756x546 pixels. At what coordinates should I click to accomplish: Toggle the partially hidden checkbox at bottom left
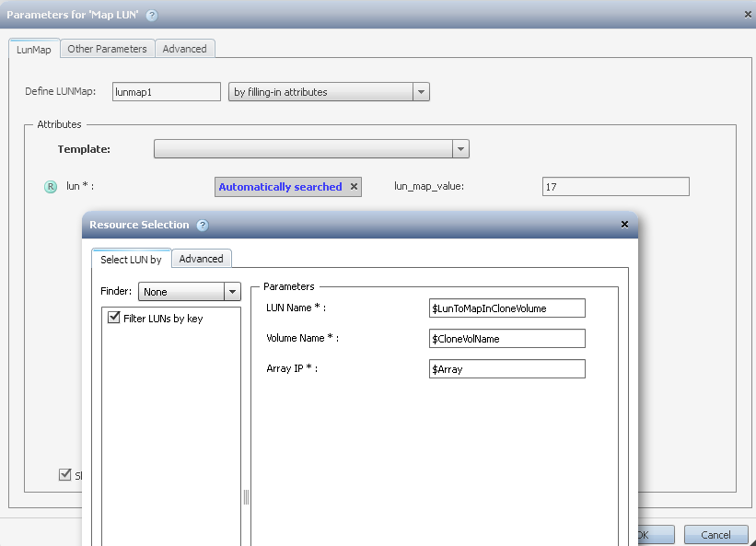point(64,475)
